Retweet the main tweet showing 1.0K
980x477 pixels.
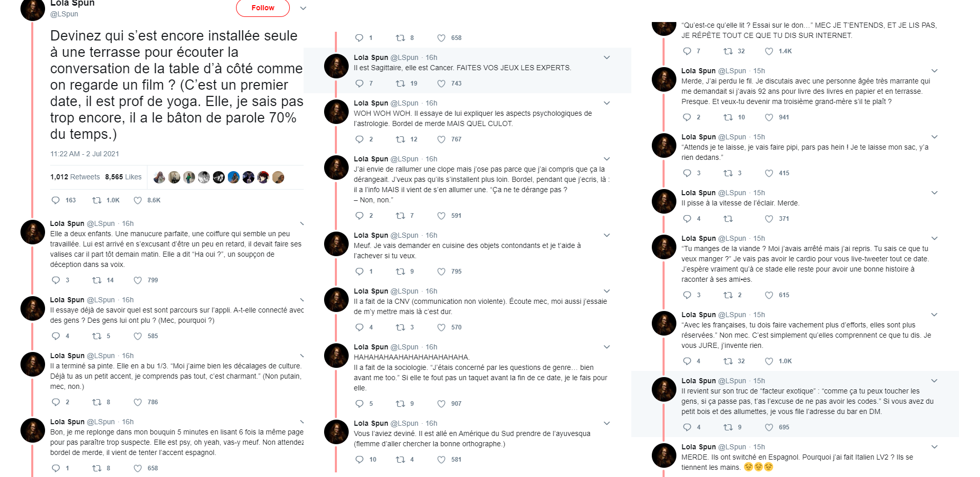[97, 200]
